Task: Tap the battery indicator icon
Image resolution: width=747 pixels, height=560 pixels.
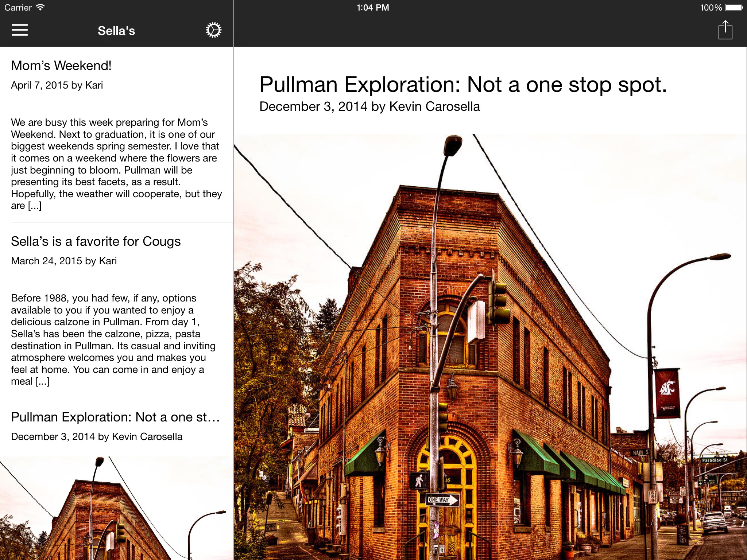Action: point(734,7)
